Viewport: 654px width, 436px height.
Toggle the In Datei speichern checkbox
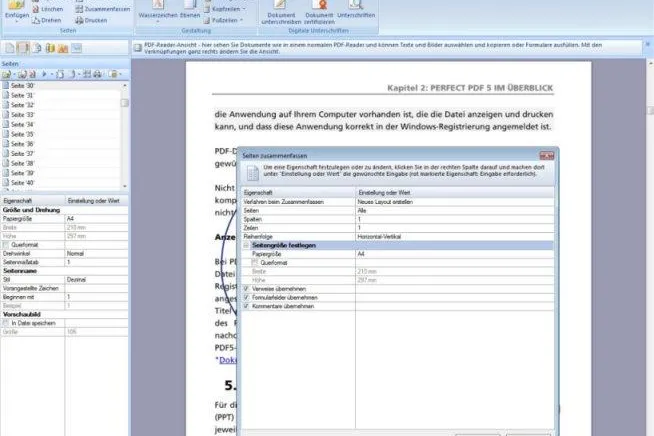pos(6,323)
